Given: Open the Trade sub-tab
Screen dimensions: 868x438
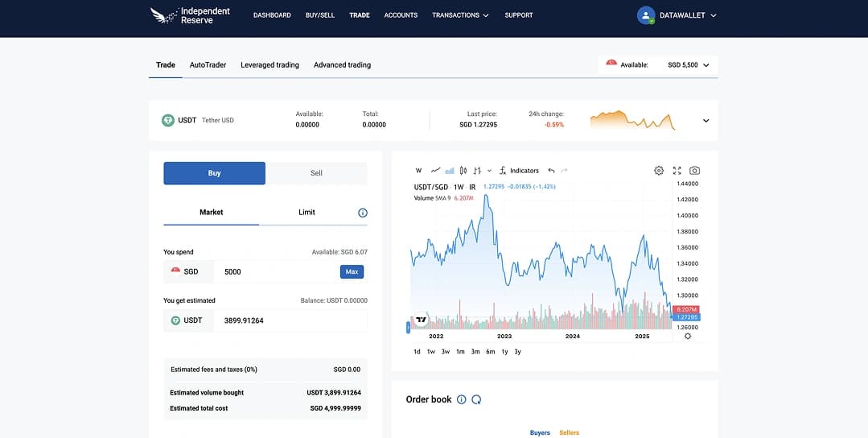Looking at the screenshot, I should pyautogui.click(x=166, y=64).
